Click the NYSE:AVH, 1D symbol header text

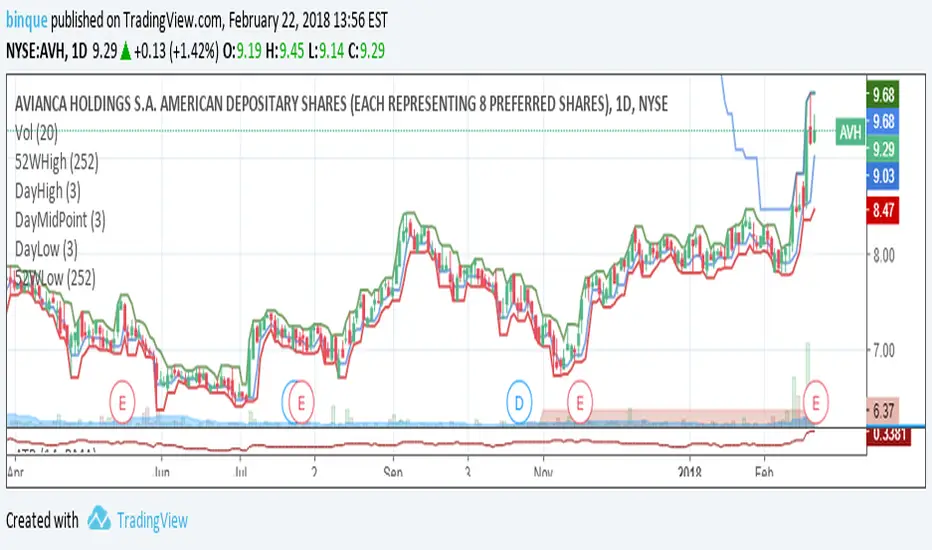[46, 51]
